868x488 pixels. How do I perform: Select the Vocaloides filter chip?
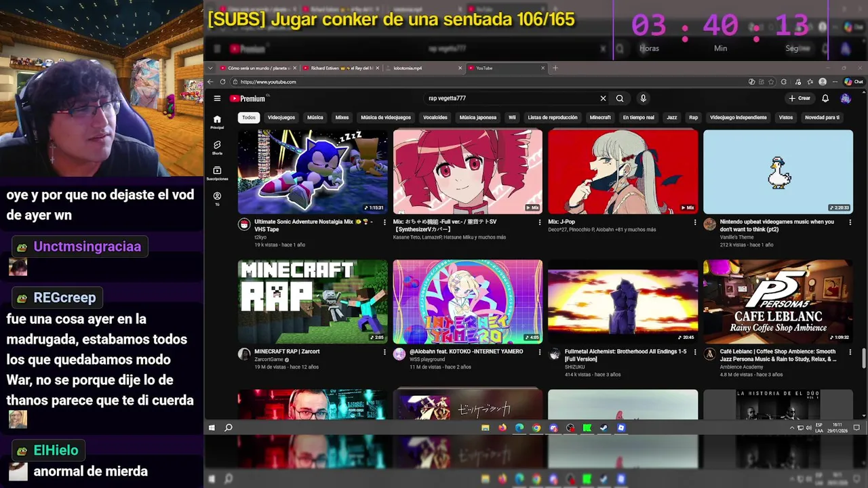(435, 117)
